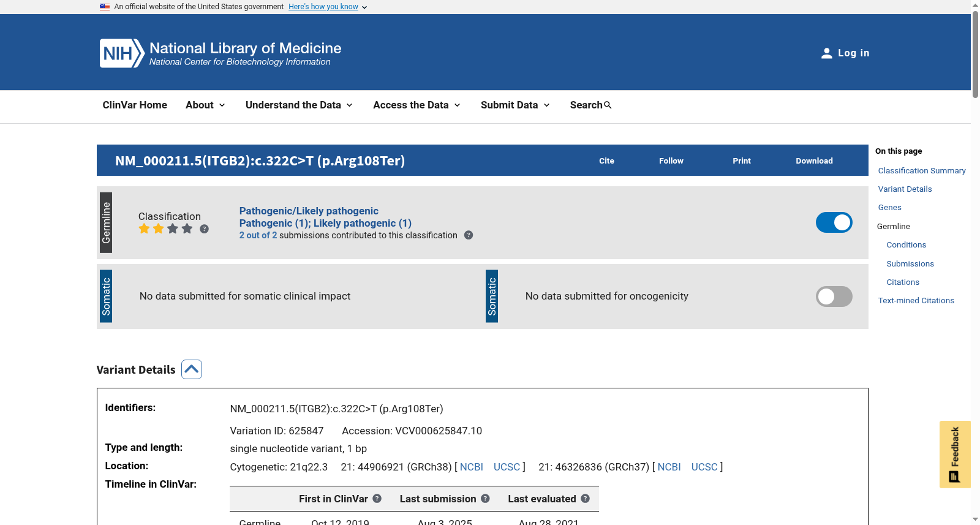
Task: Expand Access the Data dropdown
Action: (x=417, y=105)
